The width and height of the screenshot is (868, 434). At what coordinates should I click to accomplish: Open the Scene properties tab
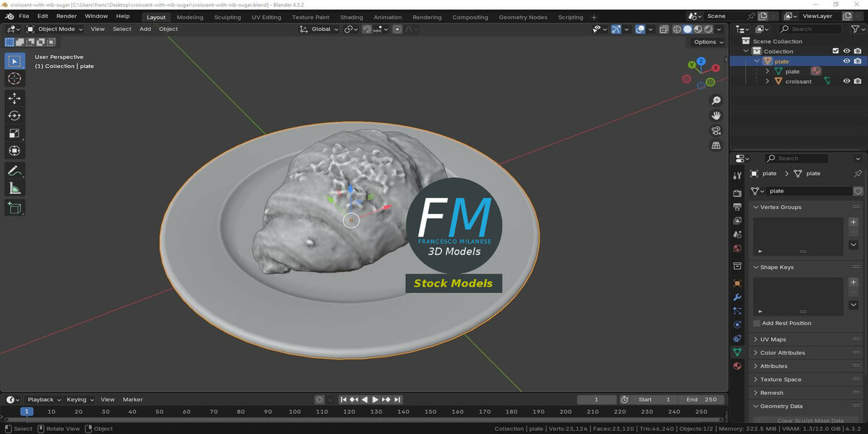[x=737, y=234]
